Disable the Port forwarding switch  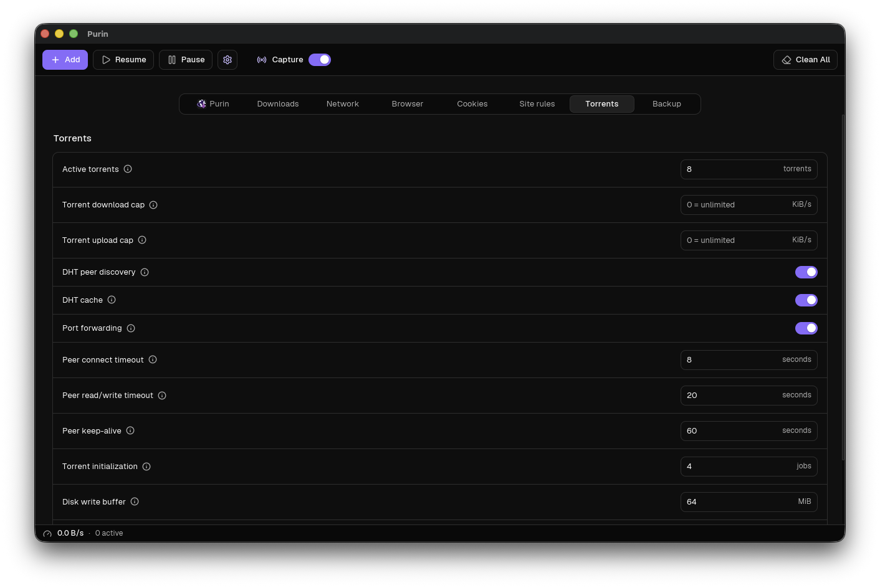click(x=806, y=328)
